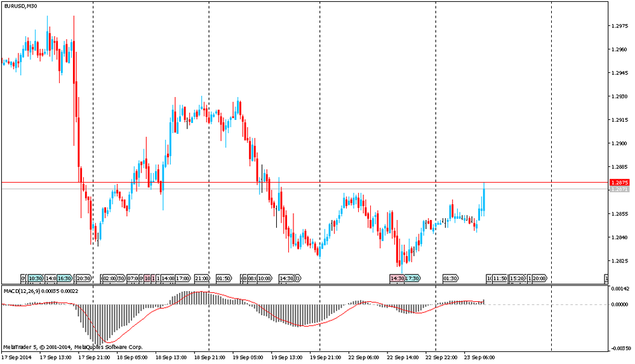The height and width of the screenshot is (364, 635).
Task: Click the cyan 10:30 event marker
Action: click(x=35, y=278)
